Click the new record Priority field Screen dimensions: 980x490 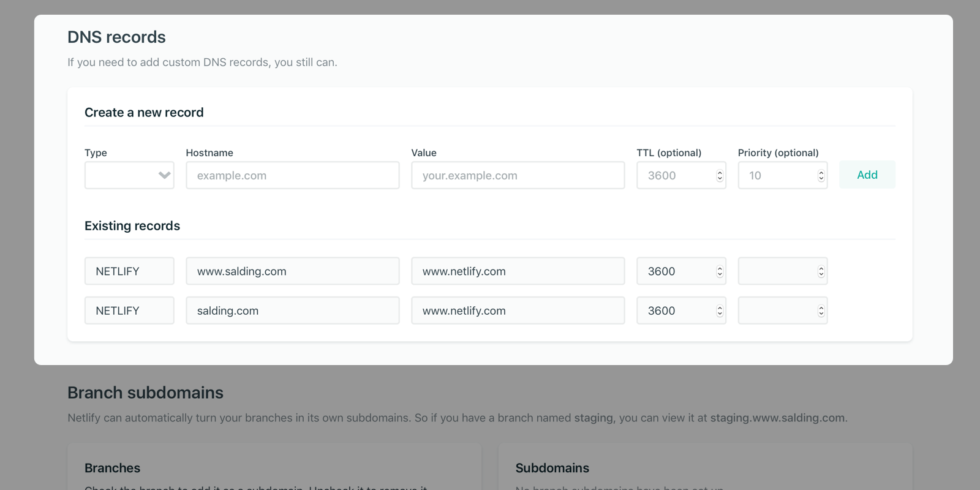(775, 175)
